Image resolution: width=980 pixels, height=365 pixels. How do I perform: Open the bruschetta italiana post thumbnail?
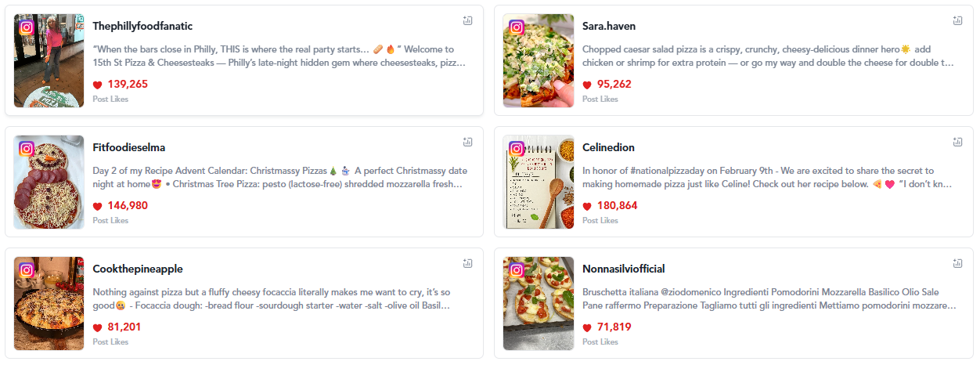click(x=539, y=303)
